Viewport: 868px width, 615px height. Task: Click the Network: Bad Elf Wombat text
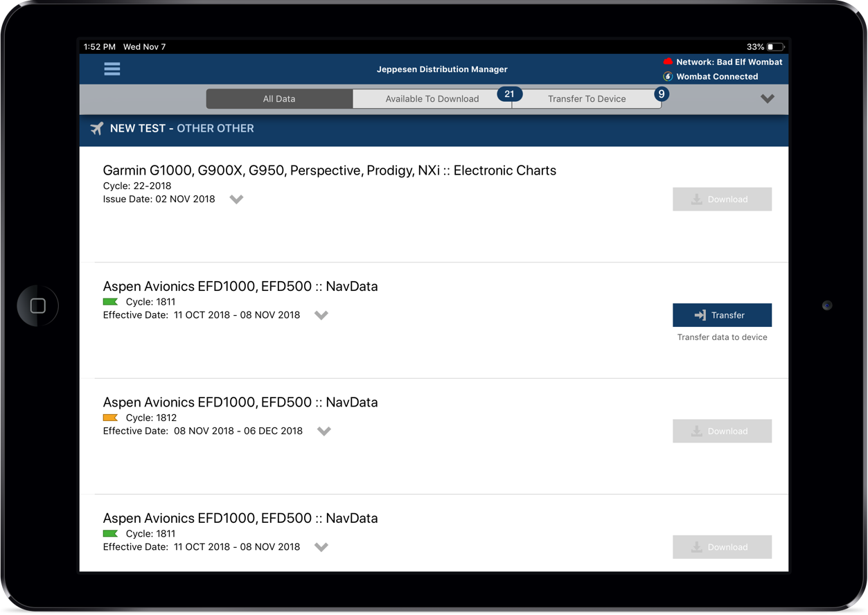pyautogui.click(x=729, y=62)
